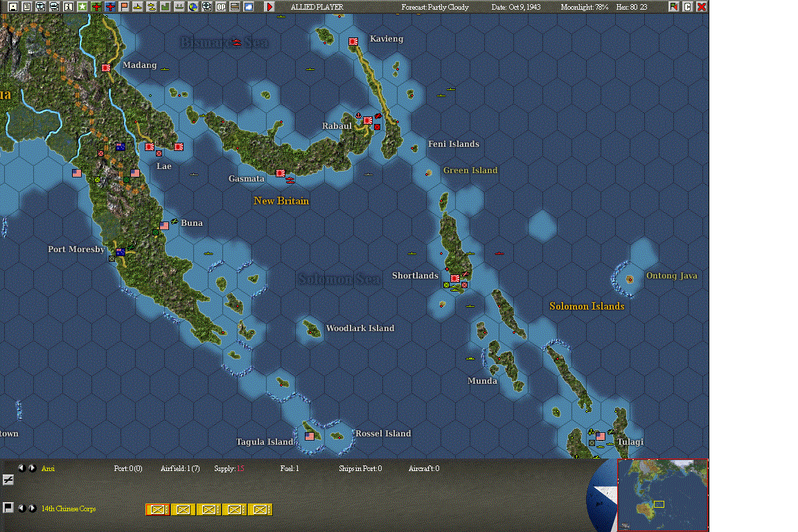Viewport: 798px width, 532px height.
Task: Select the red plane on green background icon
Action: (x=96, y=7)
